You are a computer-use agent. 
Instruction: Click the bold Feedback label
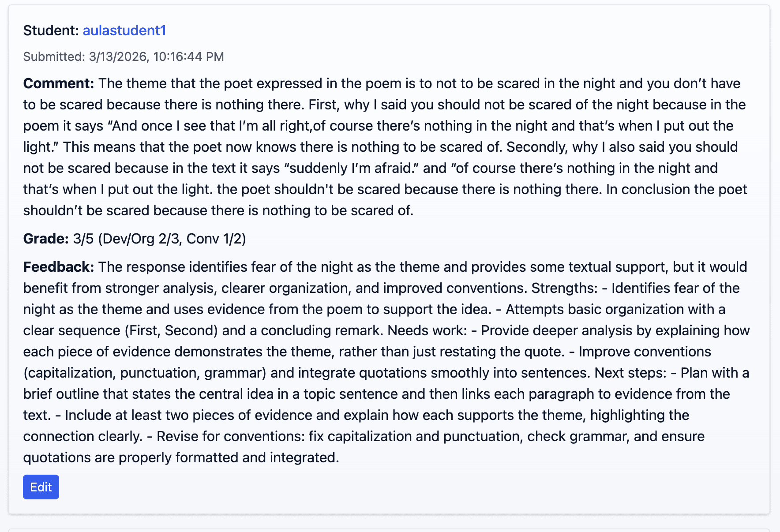pos(58,267)
